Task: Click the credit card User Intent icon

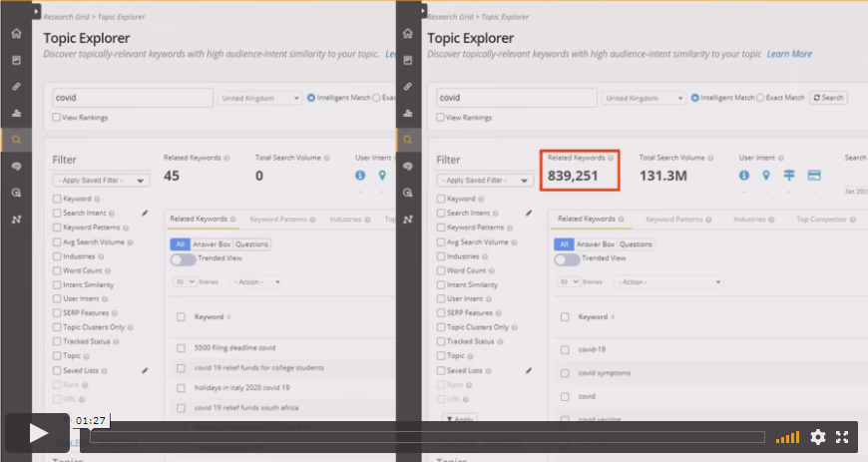Action: tap(814, 176)
